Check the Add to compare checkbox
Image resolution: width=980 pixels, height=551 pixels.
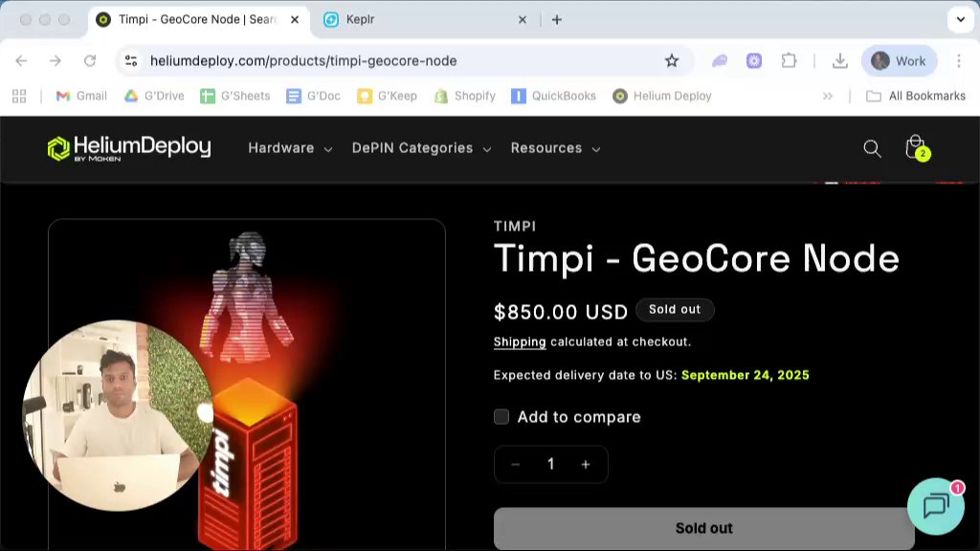pos(501,417)
